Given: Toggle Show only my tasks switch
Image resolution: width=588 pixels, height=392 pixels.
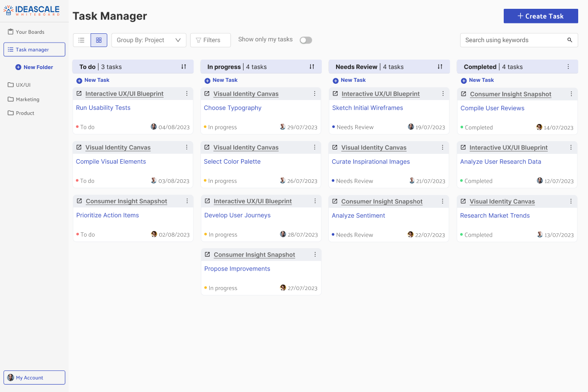Looking at the screenshot, I should 306,40.
